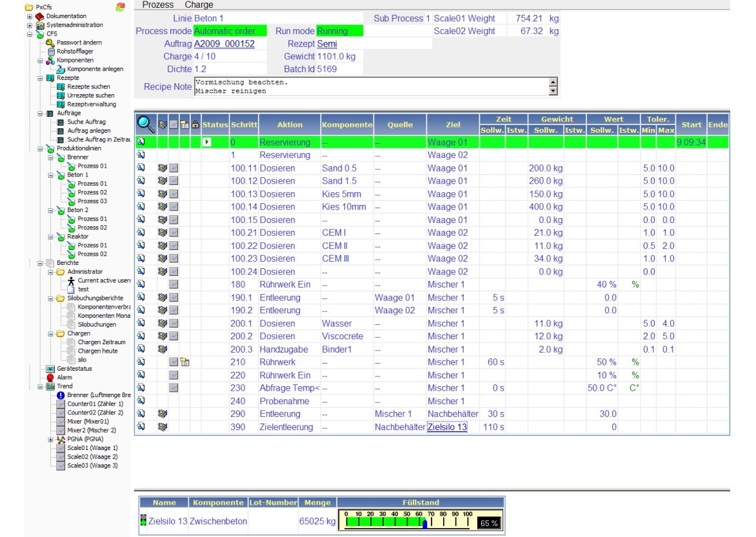Expand the Dokumentation tree node
This screenshot has width=756, height=537.
click(30, 16)
